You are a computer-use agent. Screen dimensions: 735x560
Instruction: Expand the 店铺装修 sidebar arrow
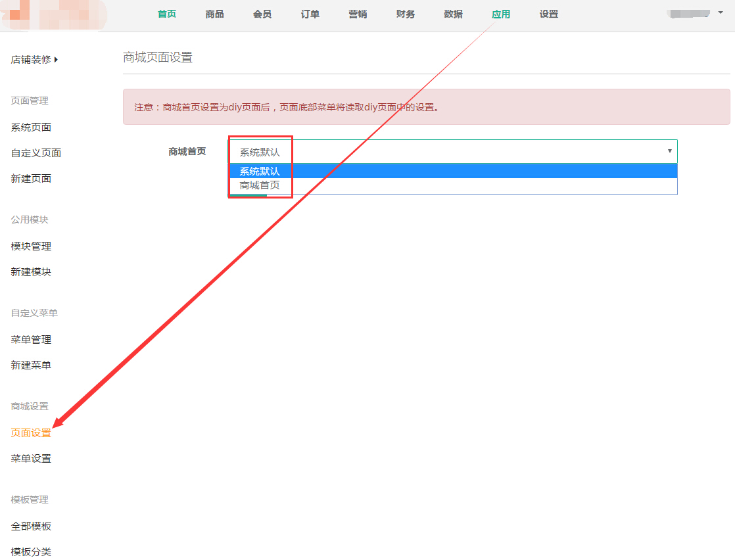point(56,60)
